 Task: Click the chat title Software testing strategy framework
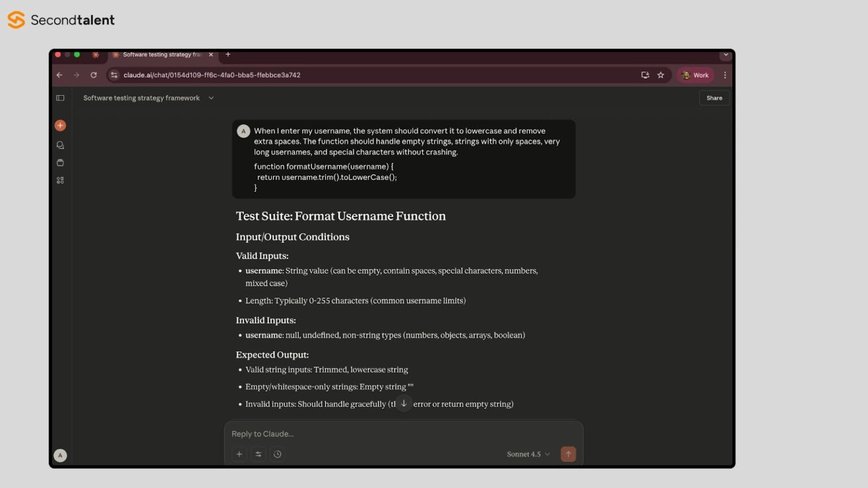pos(141,98)
